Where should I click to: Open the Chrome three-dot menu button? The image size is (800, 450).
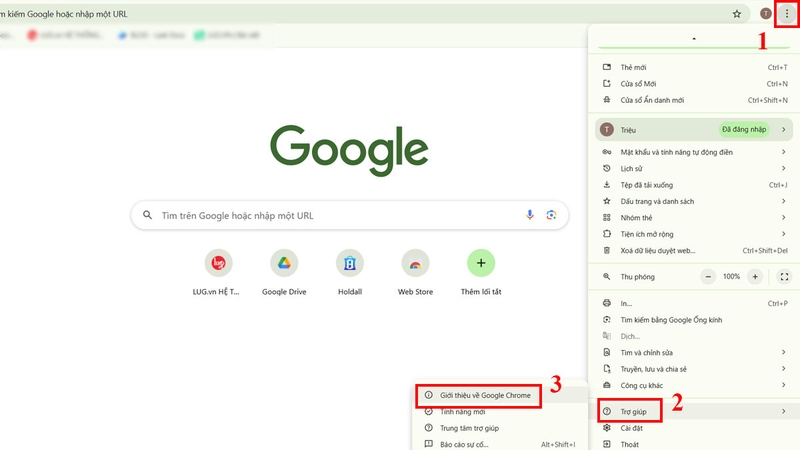[786, 14]
